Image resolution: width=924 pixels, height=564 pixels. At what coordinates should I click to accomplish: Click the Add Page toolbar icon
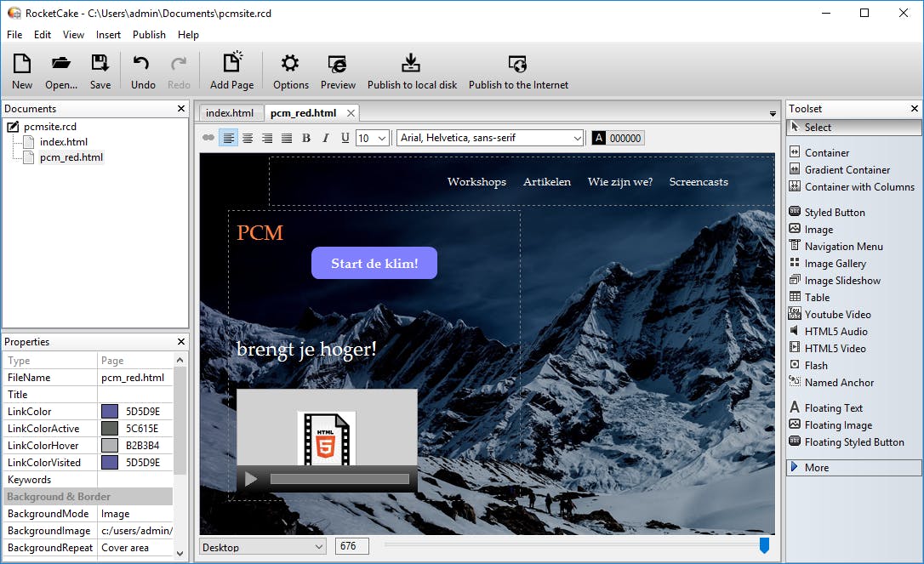tap(231, 65)
